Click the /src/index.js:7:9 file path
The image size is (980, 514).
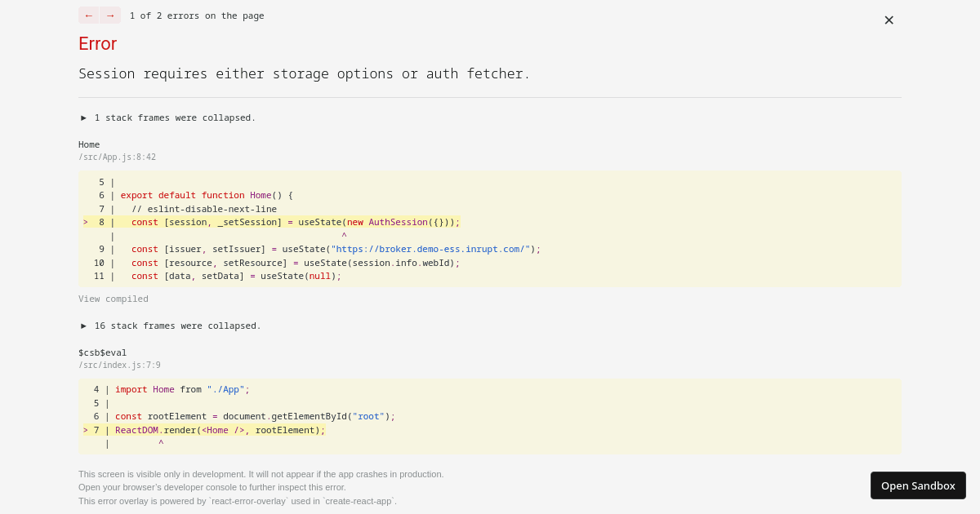(x=119, y=365)
